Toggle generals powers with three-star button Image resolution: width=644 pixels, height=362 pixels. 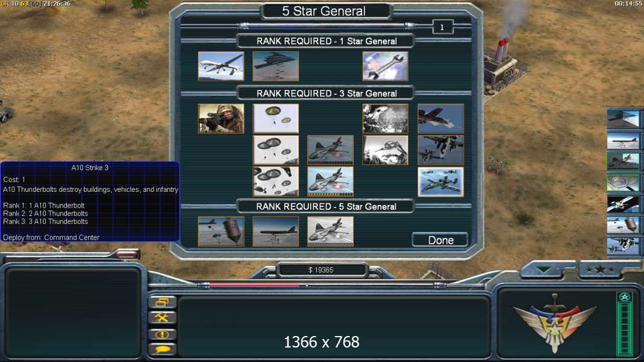point(601,270)
